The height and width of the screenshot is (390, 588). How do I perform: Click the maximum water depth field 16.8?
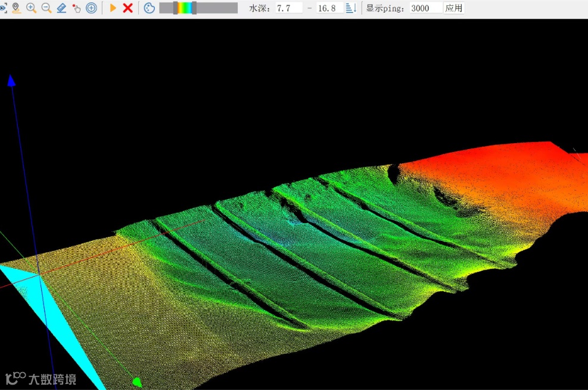pyautogui.click(x=329, y=8)
